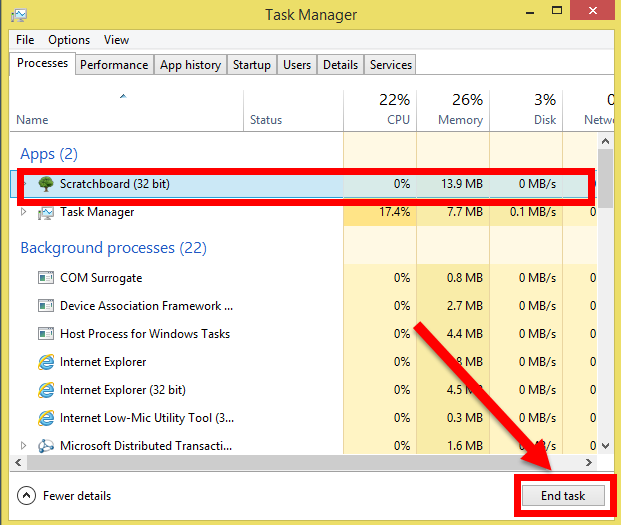Expand the Microsoft Distributed Transaction row
Viewport: 621px width, 525px height.
(24, 445)
